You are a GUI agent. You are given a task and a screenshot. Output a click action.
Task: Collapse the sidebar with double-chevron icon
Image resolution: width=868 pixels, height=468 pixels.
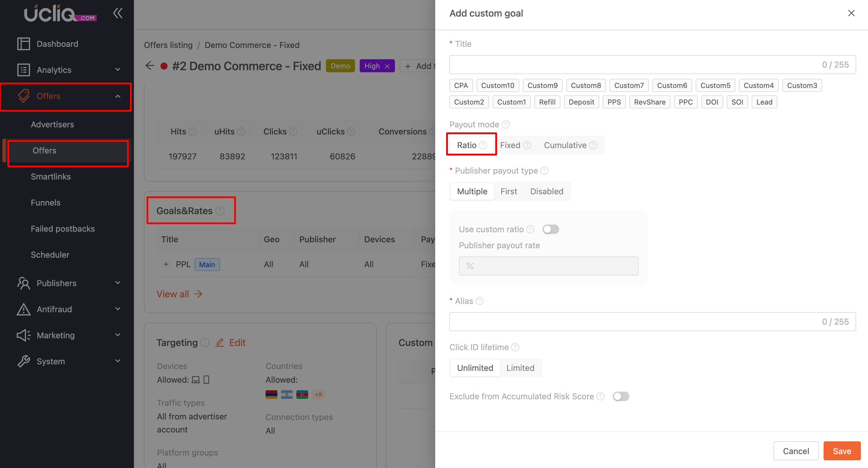coord(118,14)
